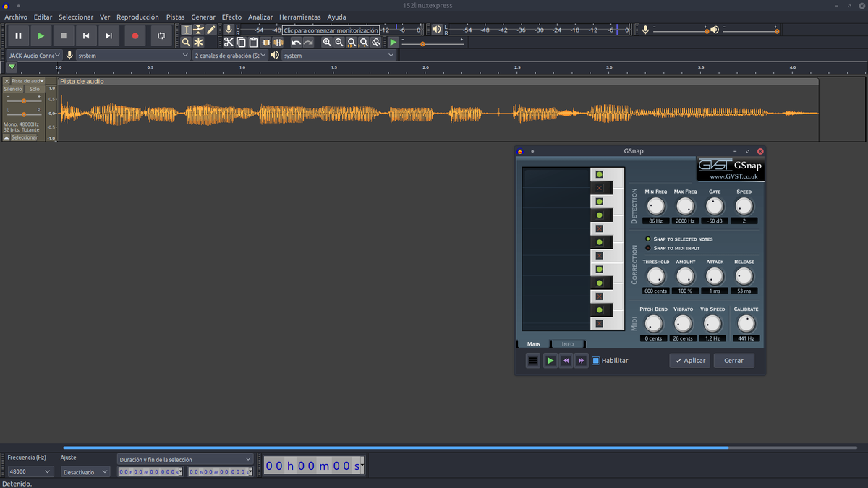Open the Archivo menu
868x488 pixels.
(16, 17)
